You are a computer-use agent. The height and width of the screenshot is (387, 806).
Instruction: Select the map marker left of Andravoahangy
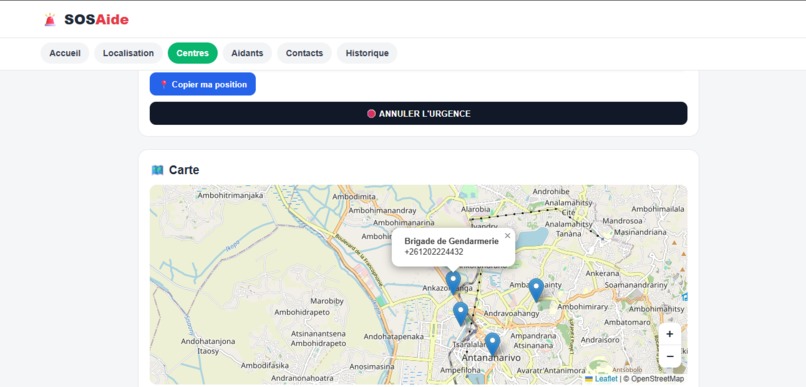coord(461,314)
